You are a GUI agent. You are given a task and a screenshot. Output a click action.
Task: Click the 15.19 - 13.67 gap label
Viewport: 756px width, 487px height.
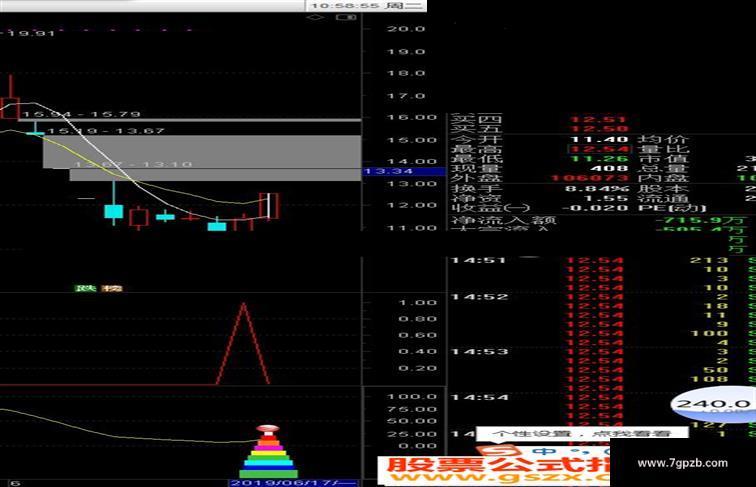pyautogui.click(x=105, y=131)
